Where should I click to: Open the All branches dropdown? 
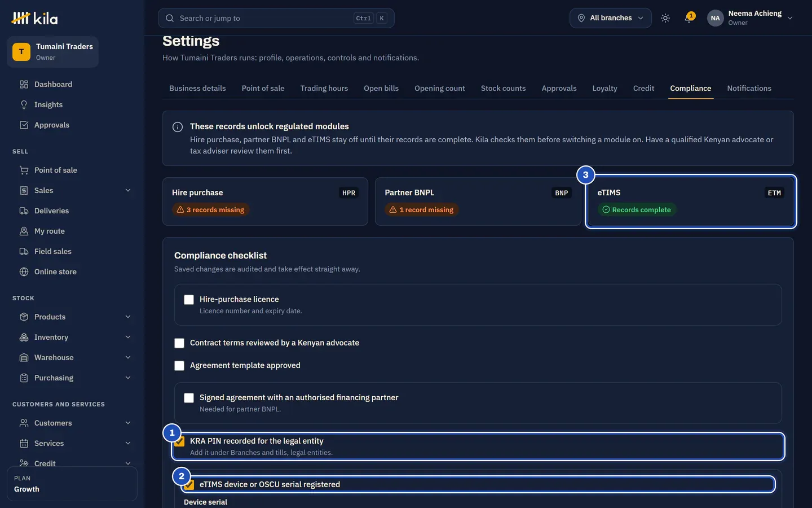click(610, 18)
